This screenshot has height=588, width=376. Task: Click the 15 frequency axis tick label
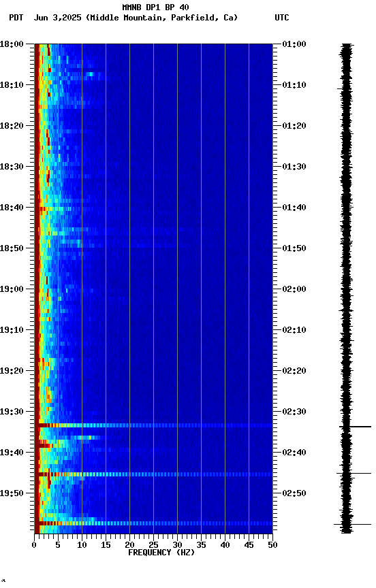pyautogui.click(x=106, y=545)
